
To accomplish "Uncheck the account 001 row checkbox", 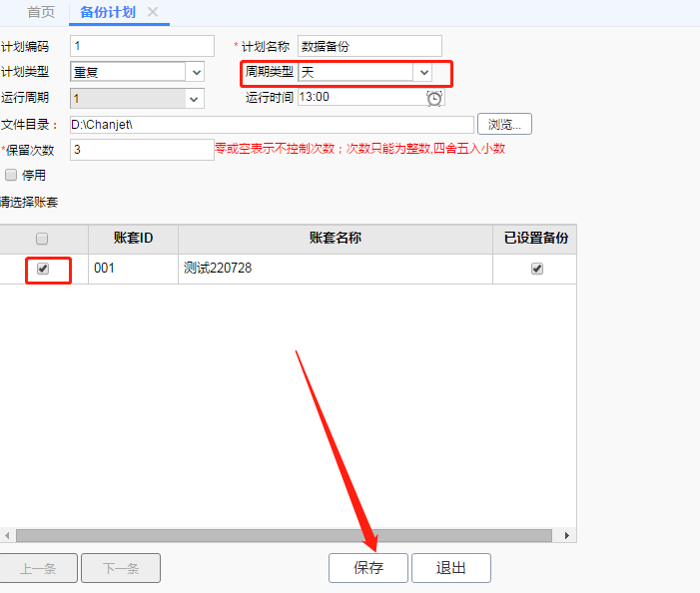I will pyautogui.click(x=43, y=269).
